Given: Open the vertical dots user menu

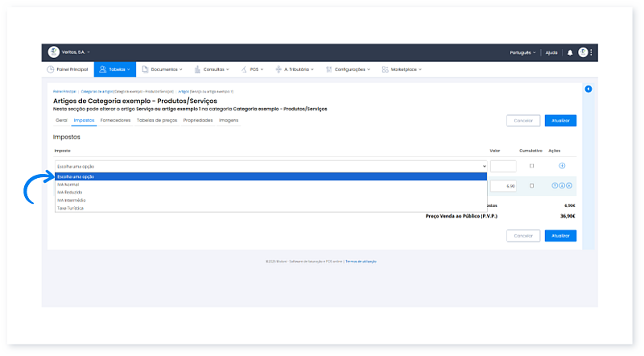Looking at the screenshot, I should tap(592, 52).
